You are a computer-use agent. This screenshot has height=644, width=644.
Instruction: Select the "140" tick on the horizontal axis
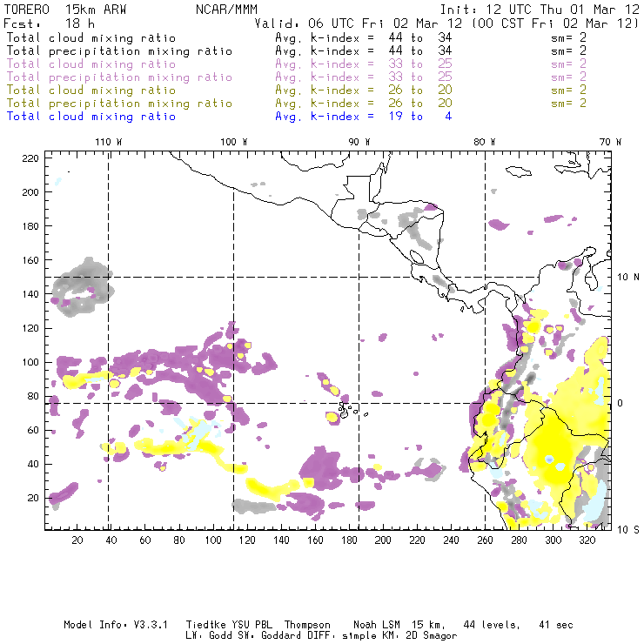click(281, 540)
